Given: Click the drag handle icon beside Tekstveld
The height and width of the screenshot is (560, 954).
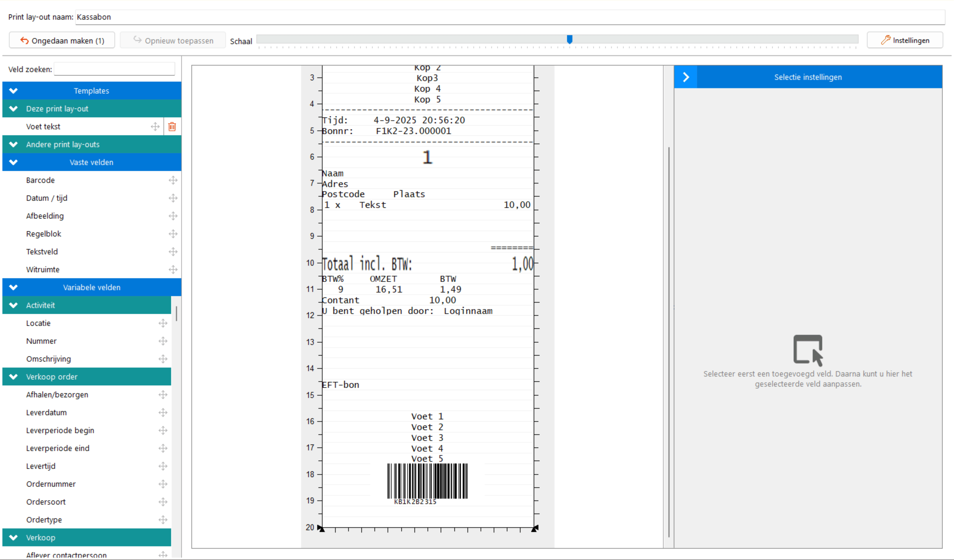Looking at the screenshot, I should click(x=173, y=252).
